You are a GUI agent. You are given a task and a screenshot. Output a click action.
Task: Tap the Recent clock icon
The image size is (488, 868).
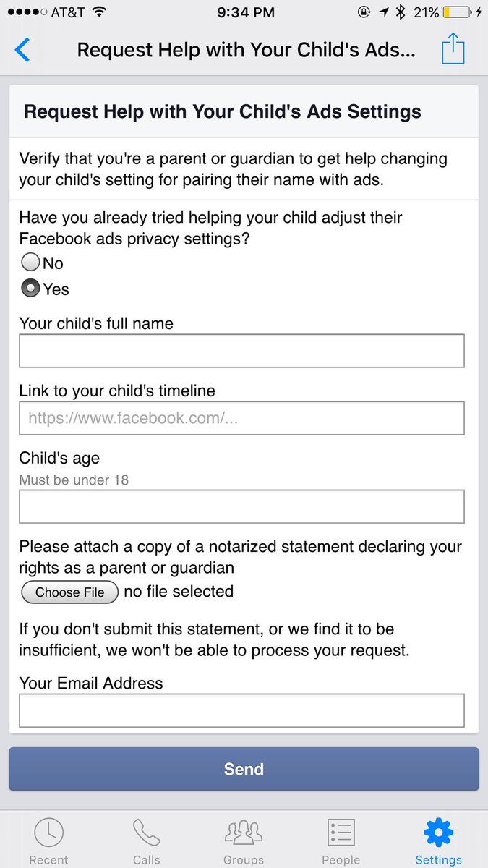click(x=48, y=833)
